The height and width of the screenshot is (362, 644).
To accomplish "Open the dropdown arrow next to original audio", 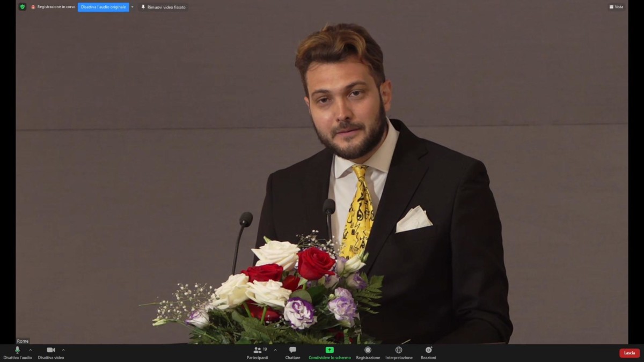I will 133,7.
